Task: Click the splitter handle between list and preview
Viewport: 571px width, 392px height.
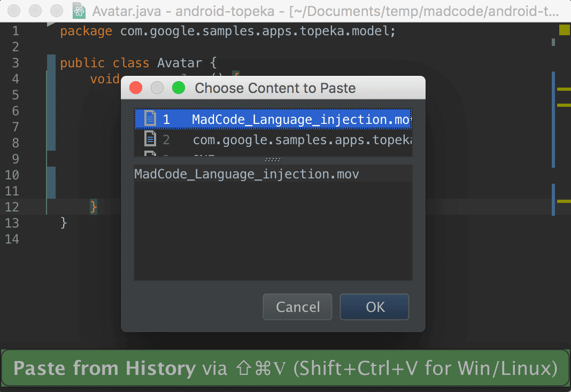Action: click(x=273, y=160)
